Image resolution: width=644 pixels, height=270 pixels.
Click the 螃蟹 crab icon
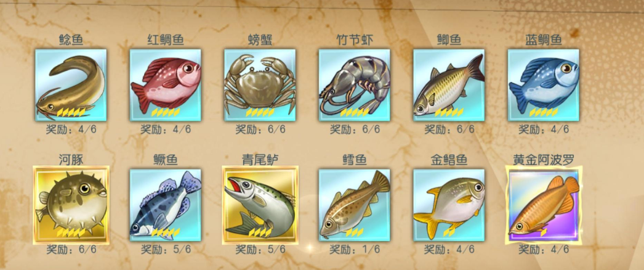click(260, 85)
